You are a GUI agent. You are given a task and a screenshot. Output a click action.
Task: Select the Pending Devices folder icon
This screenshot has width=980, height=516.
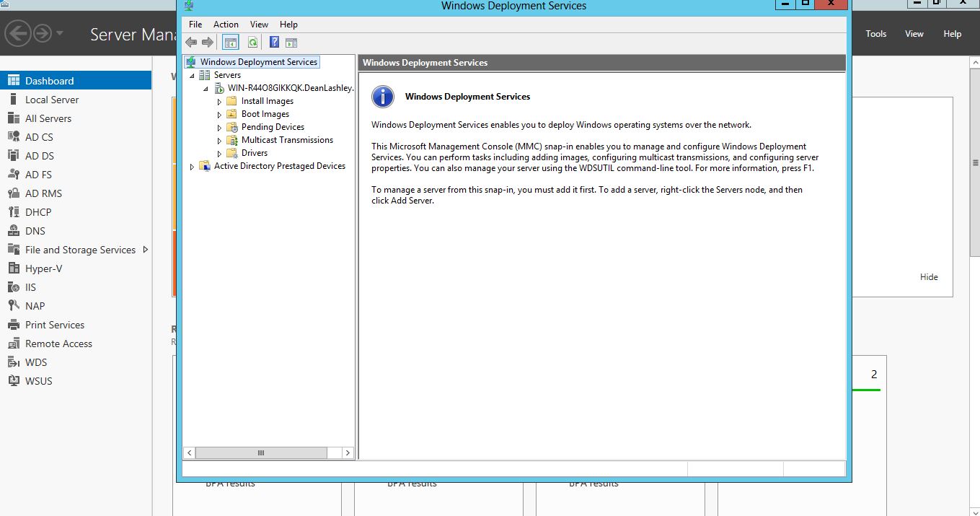tap(231, 127)
